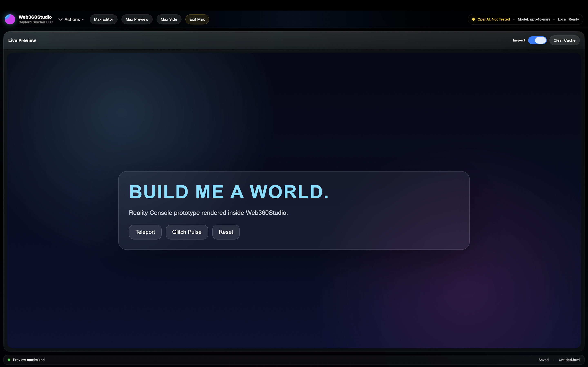Click Exit Max to leave maximized view
This screenshot has height=367, width=588.
click(197, 19)
